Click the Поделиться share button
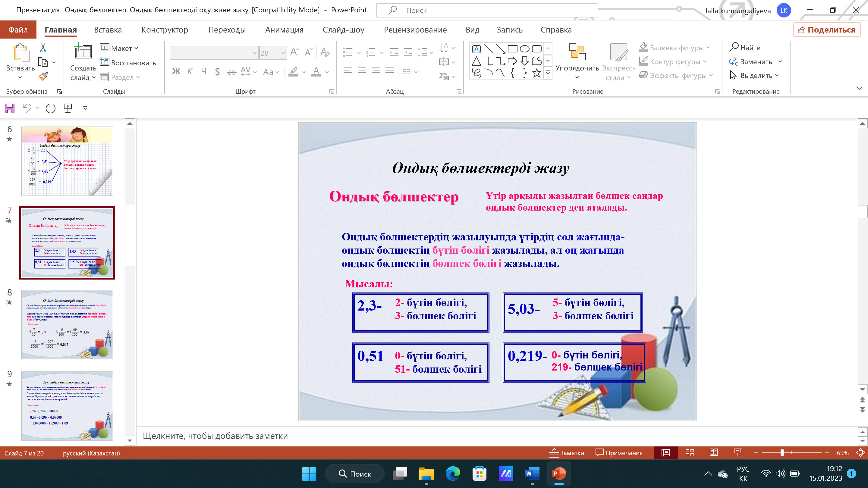The width and height of the screenshot is (868, 488). pyautogui.click(x=826, y=30)
